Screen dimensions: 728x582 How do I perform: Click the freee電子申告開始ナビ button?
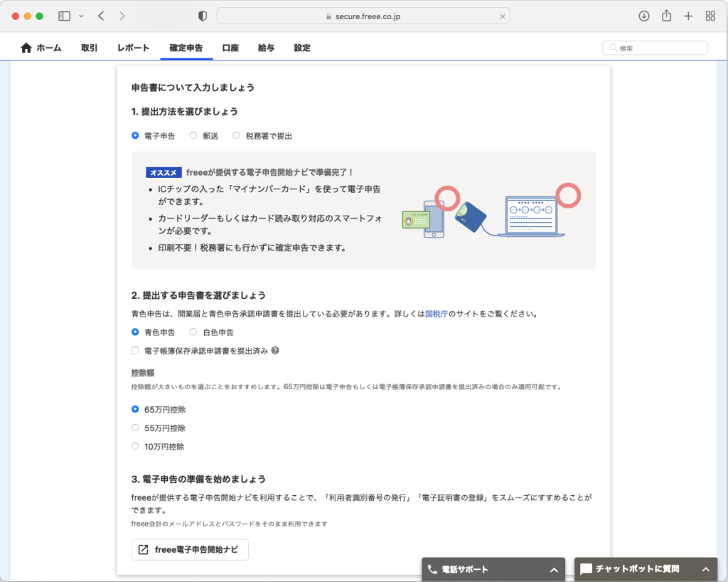190,550
